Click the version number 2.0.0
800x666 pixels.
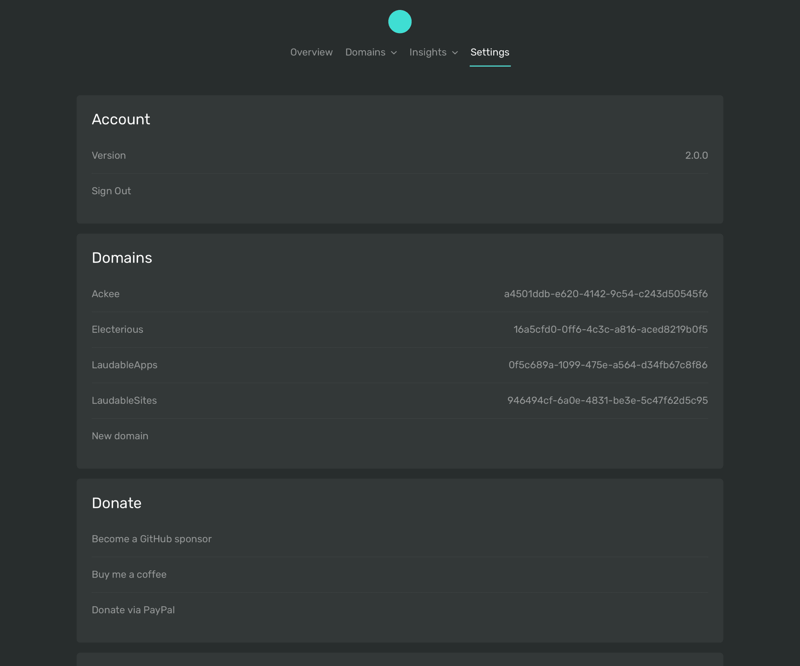click(x=696, y=156)
